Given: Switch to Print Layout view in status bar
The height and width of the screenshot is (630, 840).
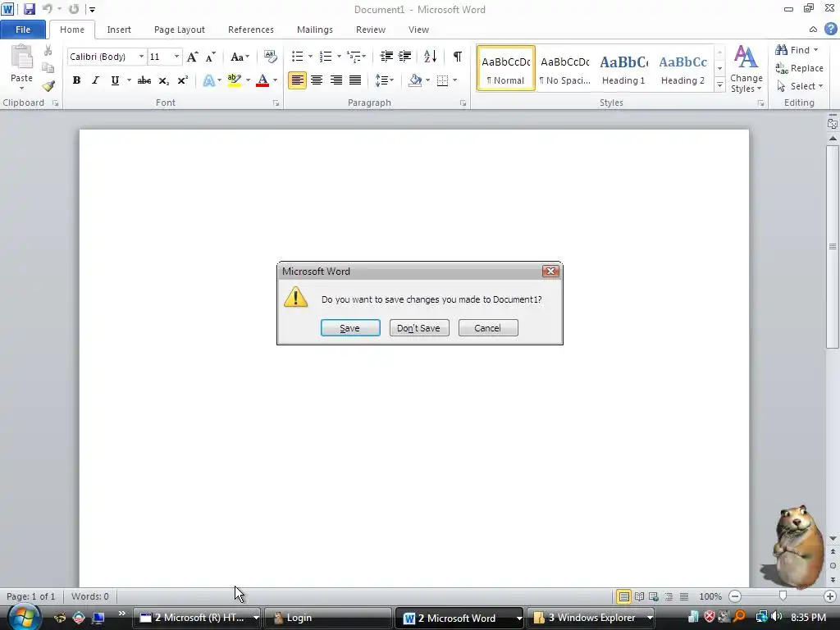Looking at the screenshot, I should [x=623, y=596].
